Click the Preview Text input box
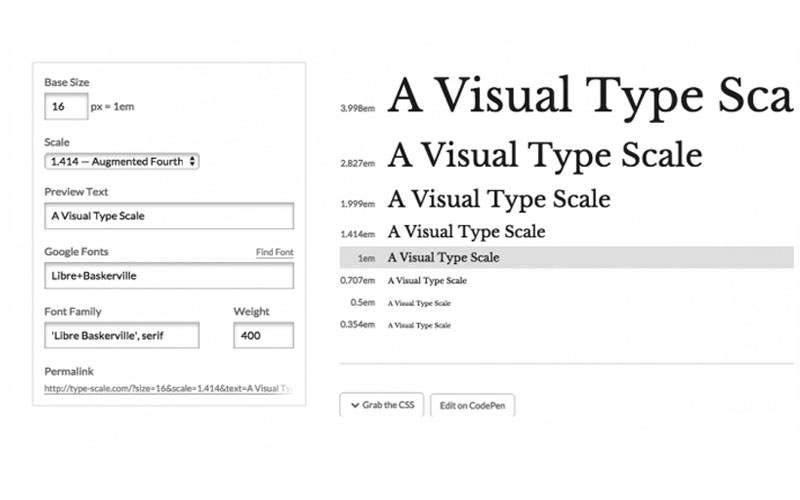This screenshot has height=500, width=800. [168, 216]
